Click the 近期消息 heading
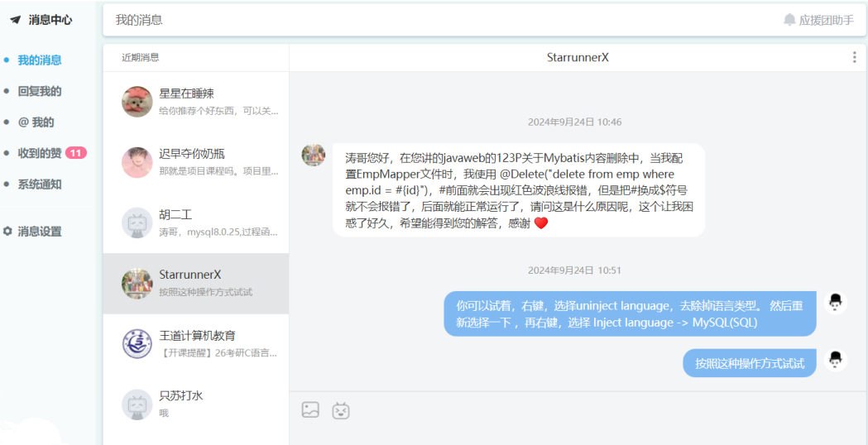The image size is (868, 445). click(x=141, y=58)
